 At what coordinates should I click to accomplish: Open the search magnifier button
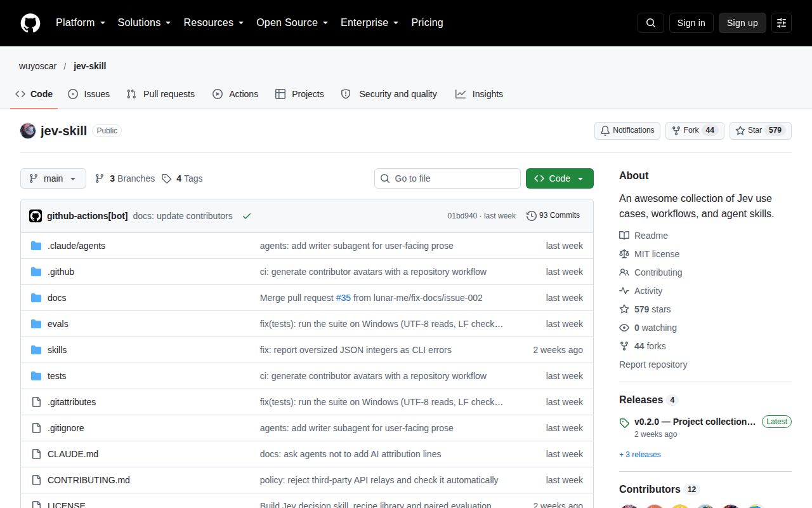[651, 23]
